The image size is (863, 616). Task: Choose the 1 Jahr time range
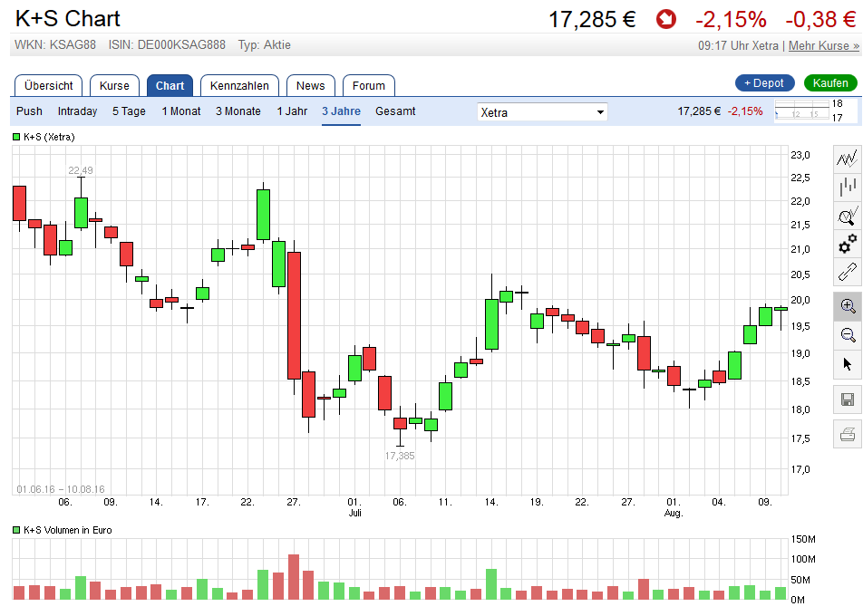point(292,111)
